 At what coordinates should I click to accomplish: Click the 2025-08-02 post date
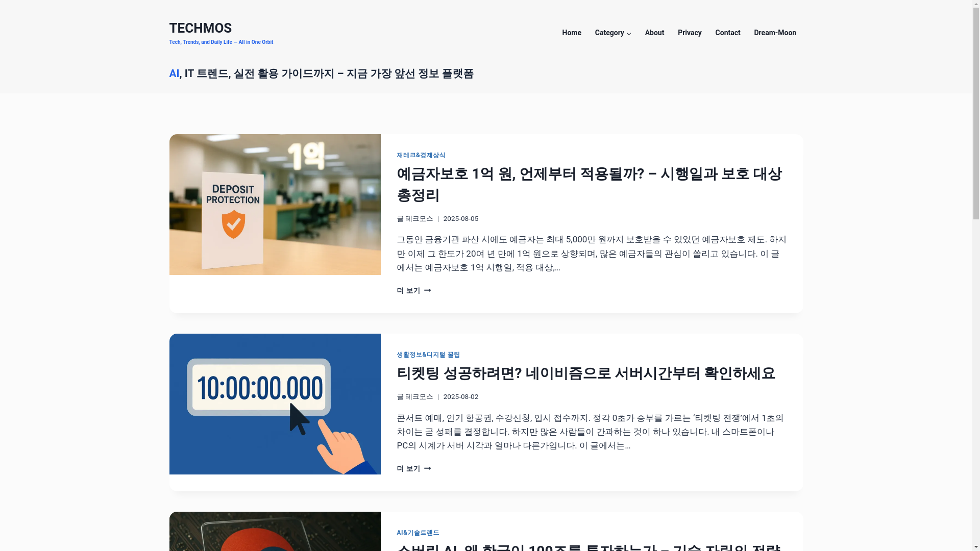pyautogui.click(x=460, y=396)
